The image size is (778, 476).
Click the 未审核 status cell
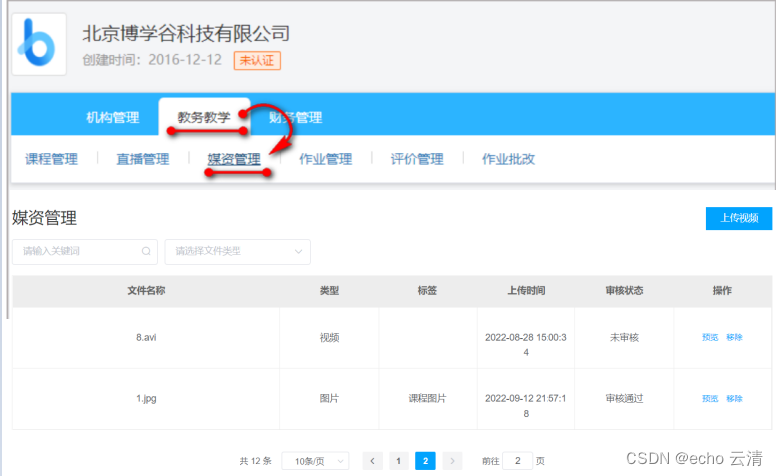(x=624, y=338)
